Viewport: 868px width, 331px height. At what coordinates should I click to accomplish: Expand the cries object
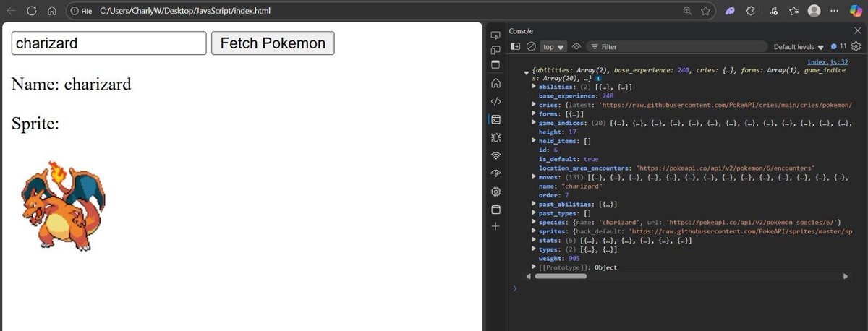click(534, 105)
